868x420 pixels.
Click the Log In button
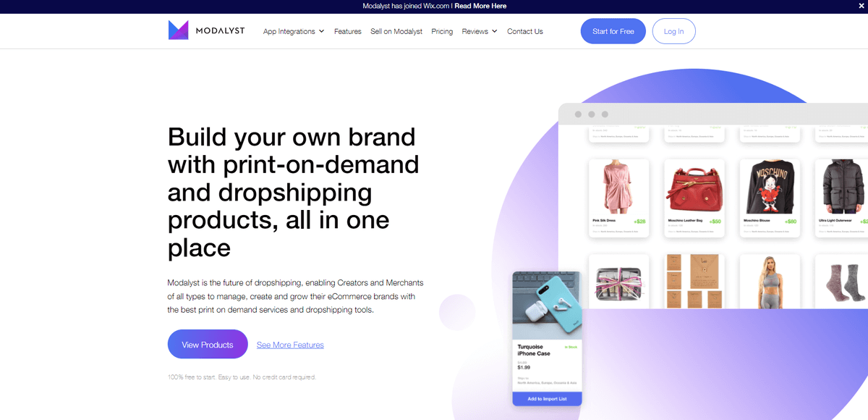(673, 31)
